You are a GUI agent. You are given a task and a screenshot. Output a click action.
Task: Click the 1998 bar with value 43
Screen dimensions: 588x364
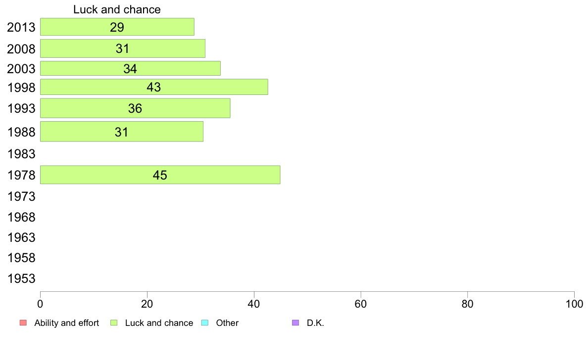(x=154, y=87)
